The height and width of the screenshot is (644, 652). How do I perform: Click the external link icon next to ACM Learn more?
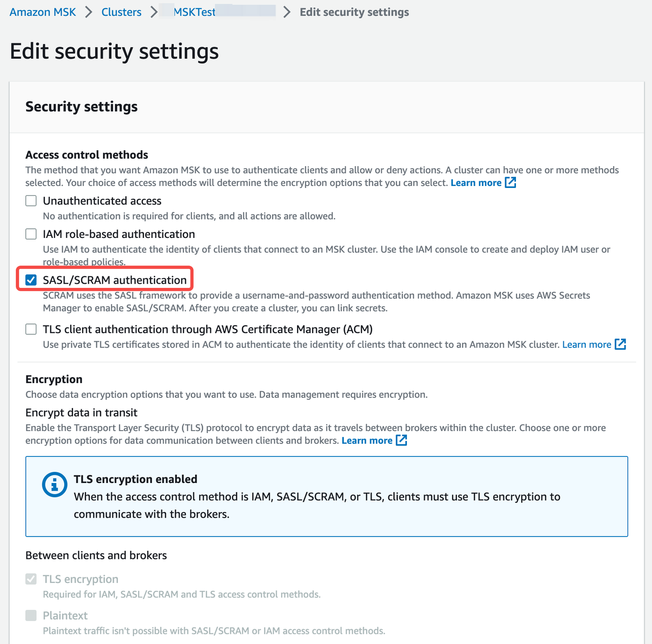coord(620,344)
